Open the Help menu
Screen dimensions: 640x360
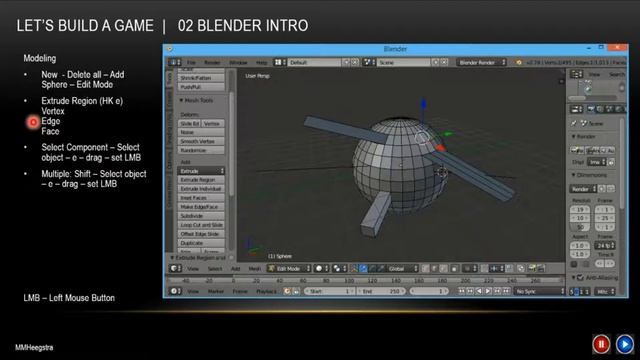click(x=261, y=62)
